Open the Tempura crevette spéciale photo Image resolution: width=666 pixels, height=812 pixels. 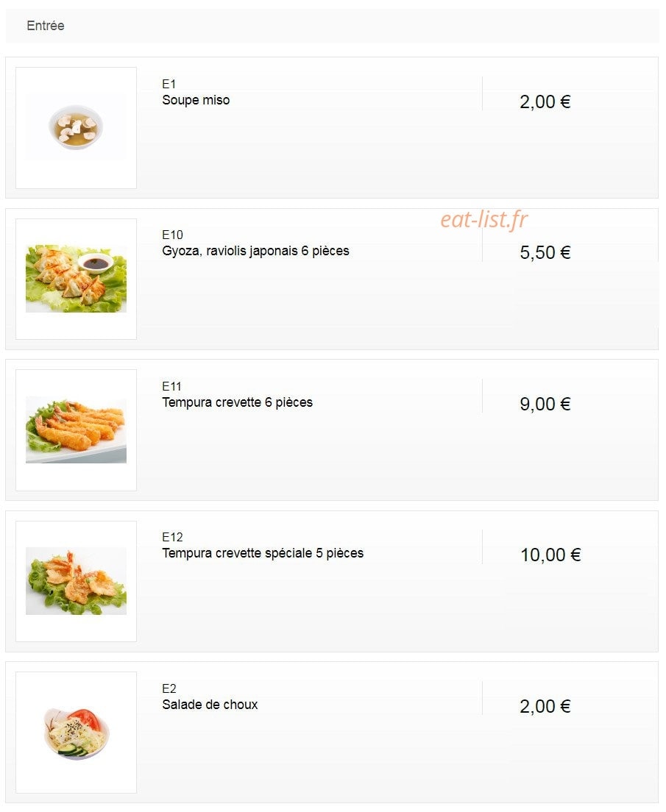click(77, 581)
